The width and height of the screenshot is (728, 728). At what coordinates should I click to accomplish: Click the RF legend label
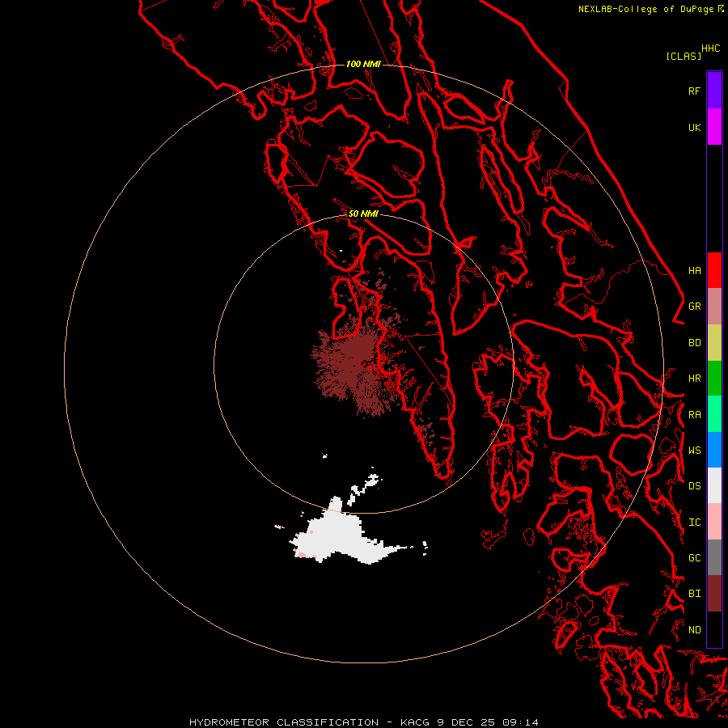(694, 91)
